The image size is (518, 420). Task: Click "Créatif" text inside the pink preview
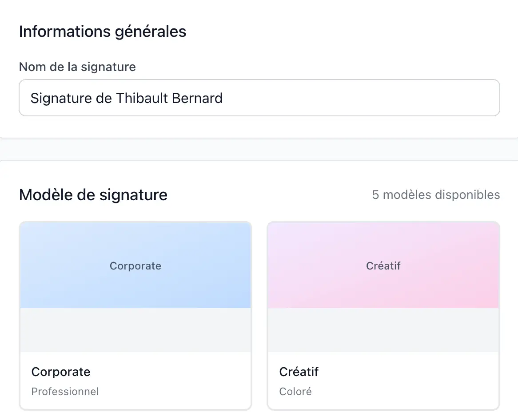click(383, 266)
